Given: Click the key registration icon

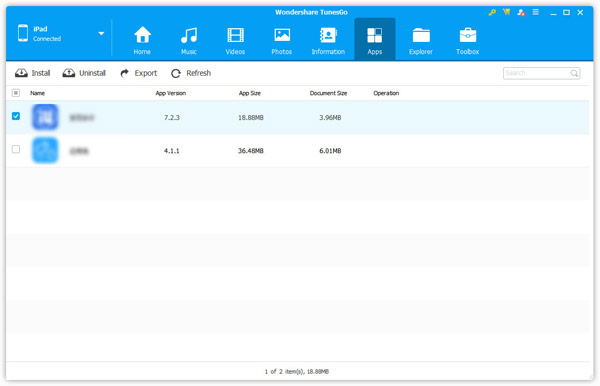Looking at the screenshot, I should [492, 12].
